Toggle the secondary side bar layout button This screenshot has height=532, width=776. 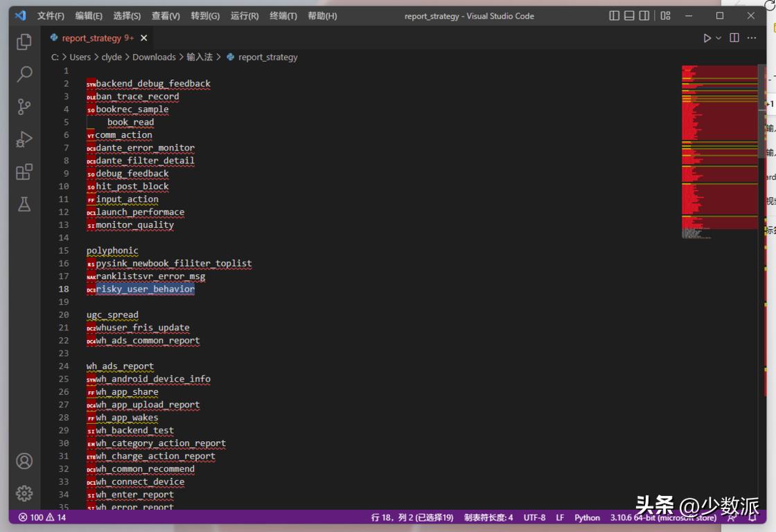(644, 16)
